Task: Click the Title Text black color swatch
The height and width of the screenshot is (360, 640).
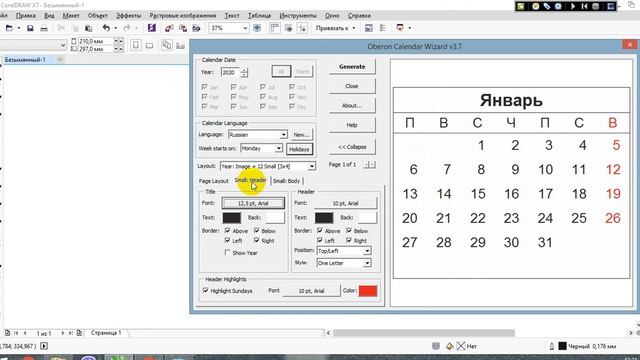Action: [x=231, y=218]
